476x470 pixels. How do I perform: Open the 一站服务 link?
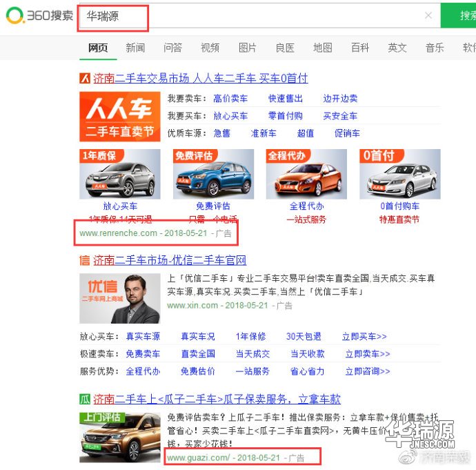[253, 371]
